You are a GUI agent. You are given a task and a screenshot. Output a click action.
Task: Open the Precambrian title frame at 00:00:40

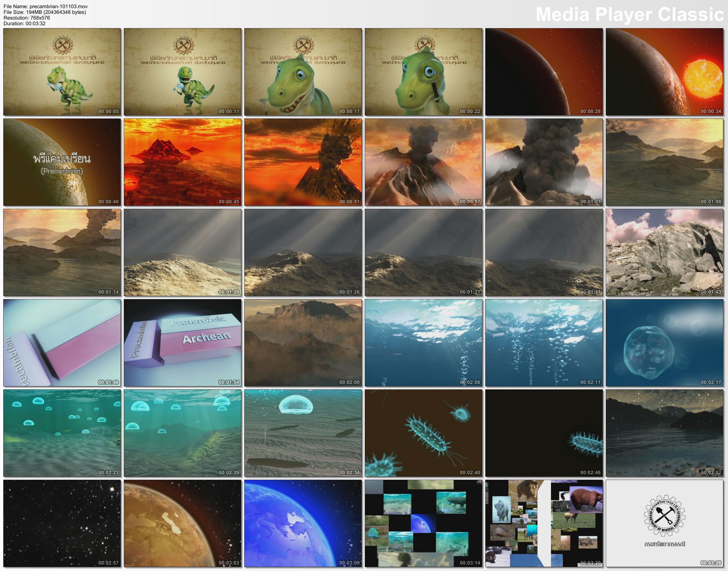point(62,162)
